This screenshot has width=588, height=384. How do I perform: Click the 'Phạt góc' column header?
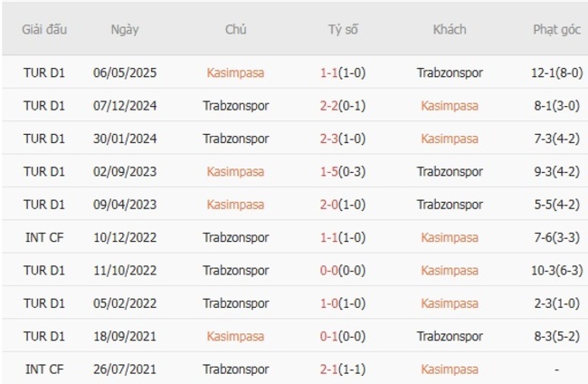[x=556, y=29]
